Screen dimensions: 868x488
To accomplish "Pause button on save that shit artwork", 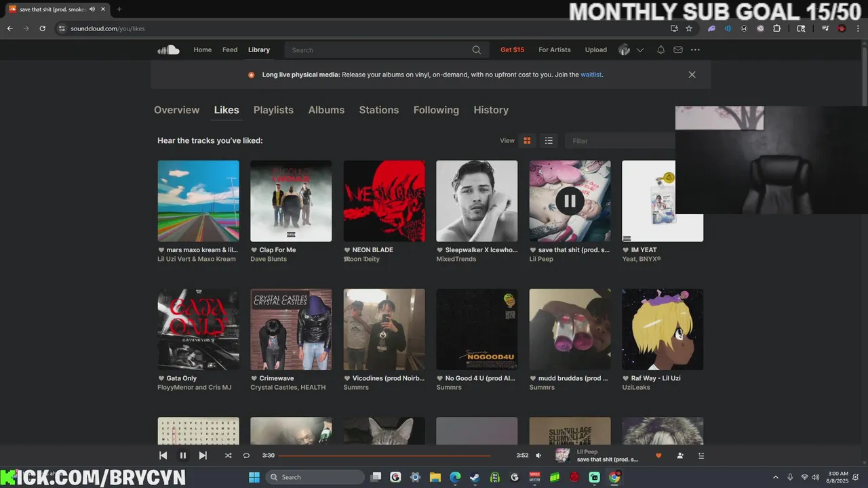I will [x=570, y=201].
